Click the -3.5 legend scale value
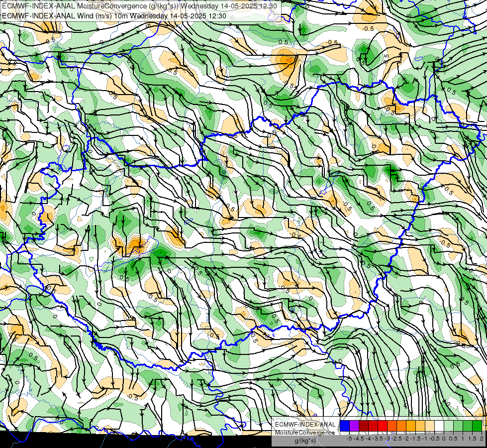Screen dimensions: 487x448 click(378, 439)
